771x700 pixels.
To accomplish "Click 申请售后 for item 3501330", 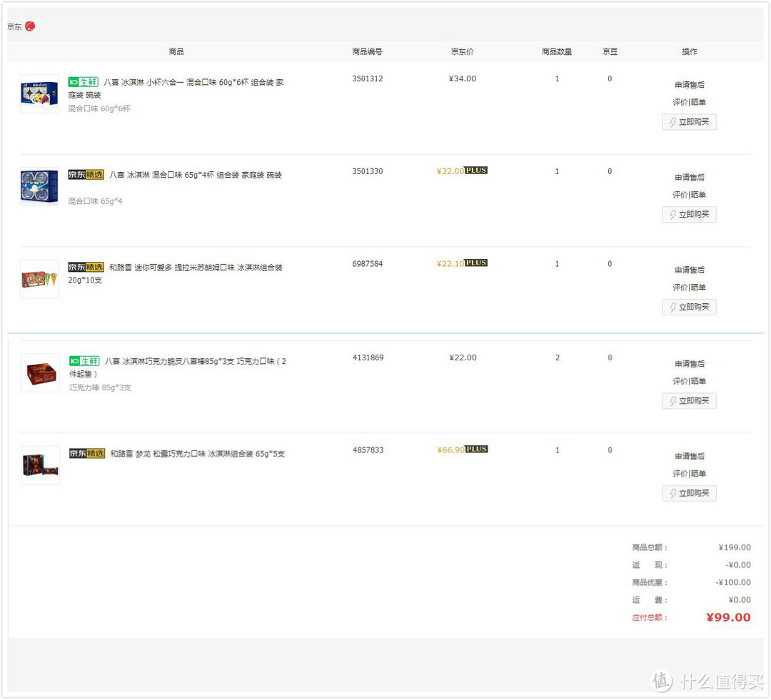I will [x=690, y=177].
